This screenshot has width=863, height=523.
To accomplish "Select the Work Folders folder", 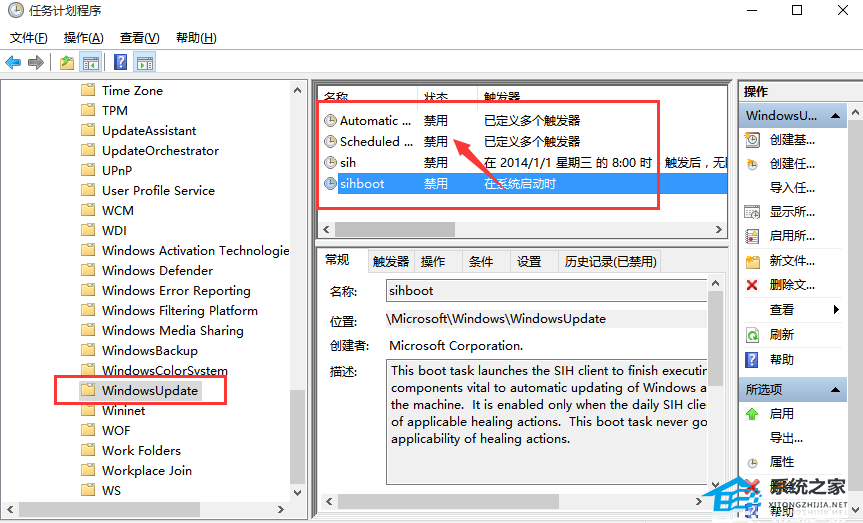I will (141, 450).
